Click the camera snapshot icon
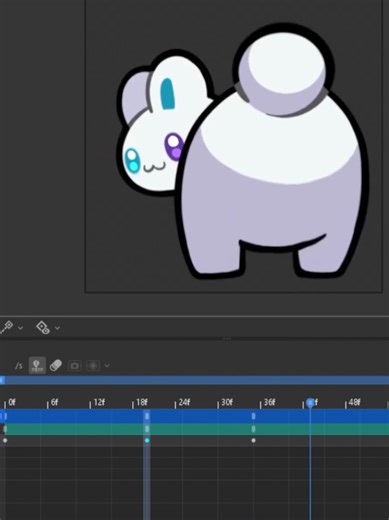 pyautogui.click(x=75, y=366)
